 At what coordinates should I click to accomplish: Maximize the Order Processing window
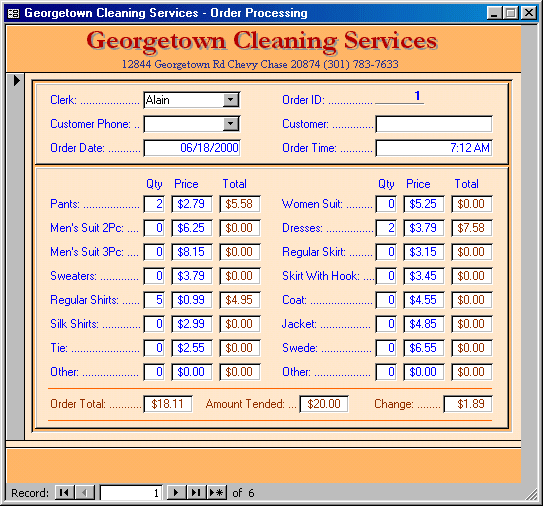510,13
